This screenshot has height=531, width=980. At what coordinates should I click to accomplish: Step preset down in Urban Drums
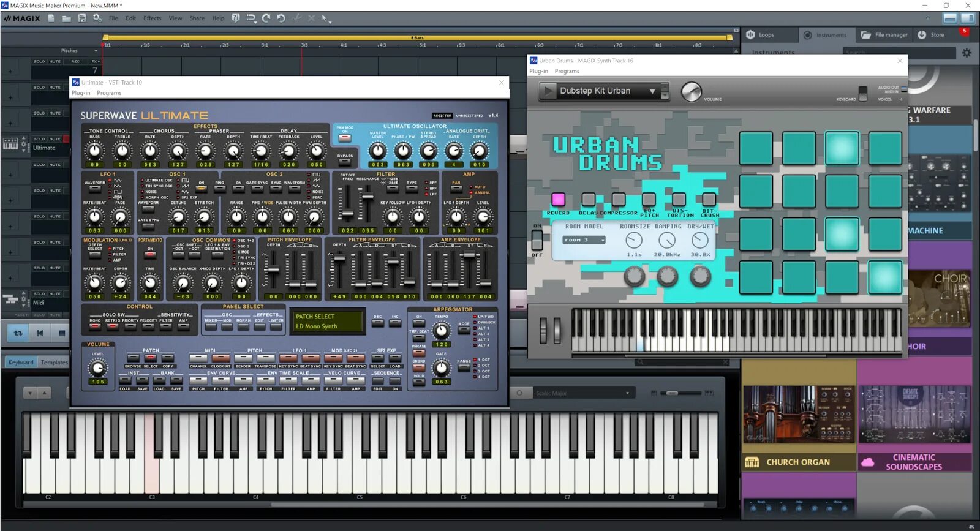coord(665,96)
